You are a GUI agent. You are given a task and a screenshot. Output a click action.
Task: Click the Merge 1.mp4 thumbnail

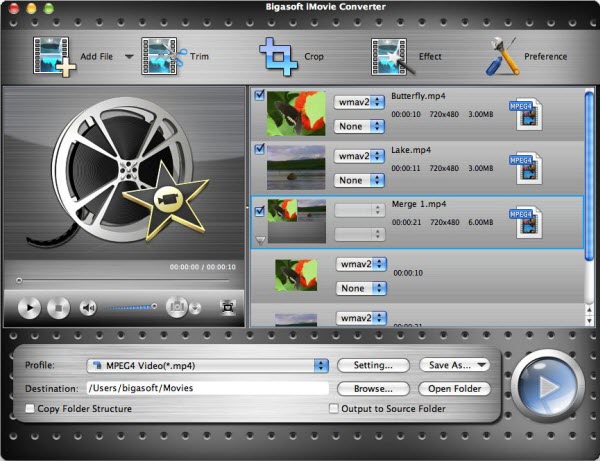click(x=297, y=221)
